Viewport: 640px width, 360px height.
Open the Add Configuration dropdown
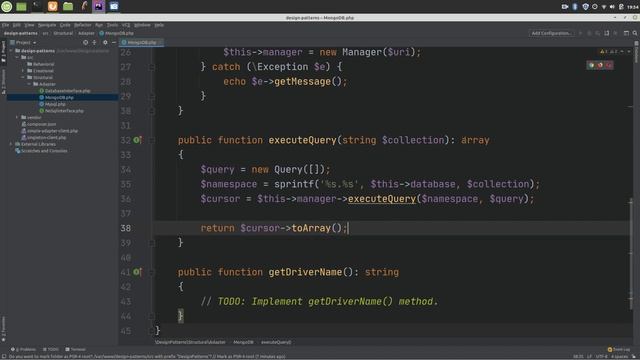point(551,33)
